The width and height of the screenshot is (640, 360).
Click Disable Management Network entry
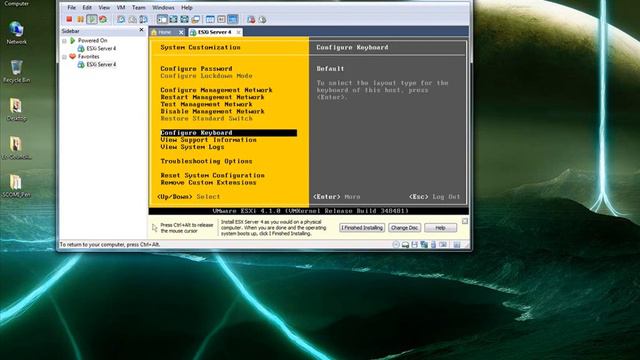coord(212,111)
